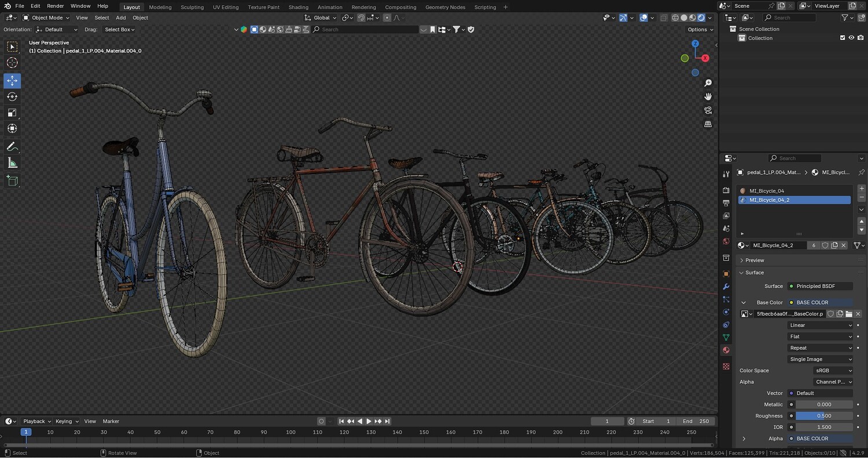Add a material slot with plus button
868x458 pixels.
862,189
